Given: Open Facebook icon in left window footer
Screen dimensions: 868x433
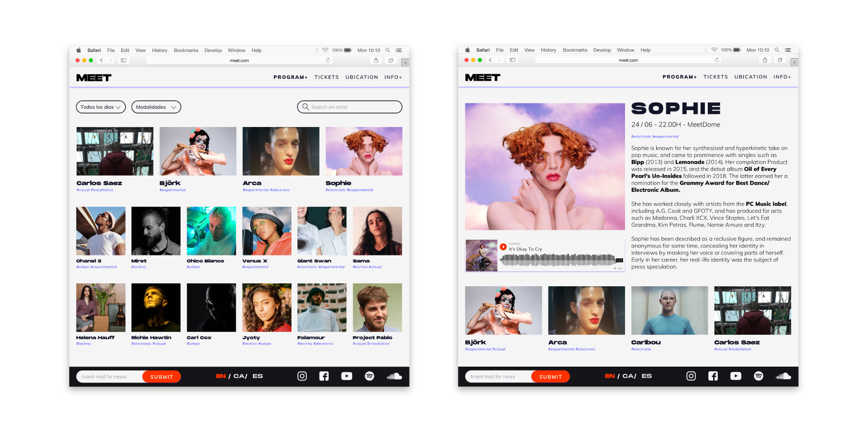Looking at the screenshot, I should [324, 376].
